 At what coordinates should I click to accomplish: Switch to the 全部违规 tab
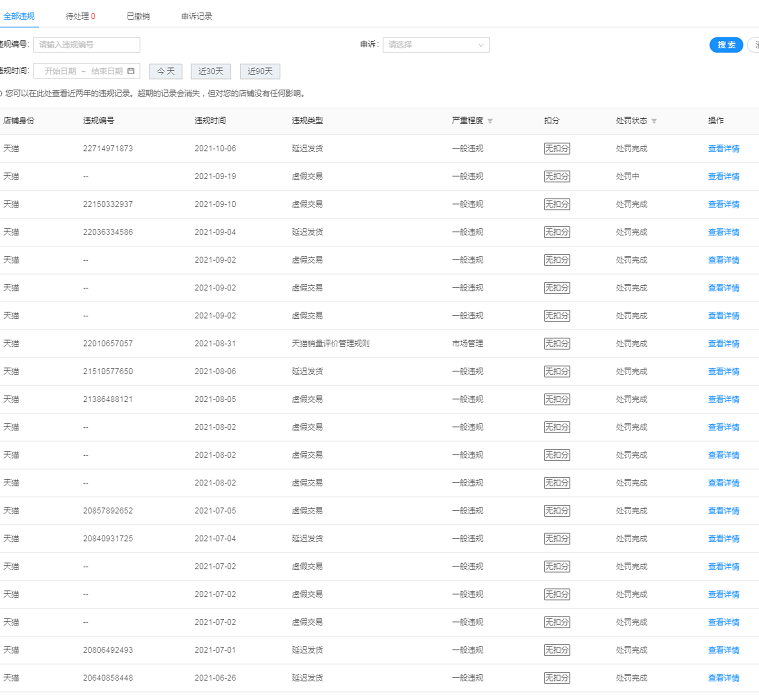click(19, 16)
